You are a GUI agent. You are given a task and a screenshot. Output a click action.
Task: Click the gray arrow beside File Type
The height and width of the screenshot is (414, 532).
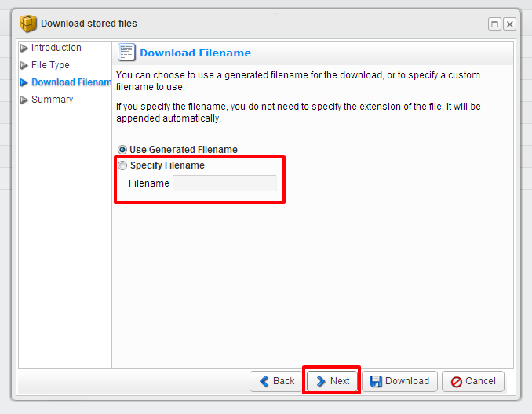click(x=24, y=65)
